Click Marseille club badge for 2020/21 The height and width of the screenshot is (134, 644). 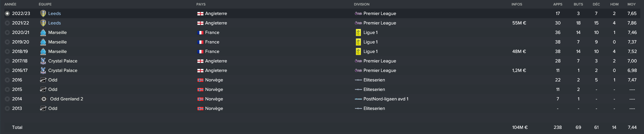pyautogui.click(x=43, y=32)
